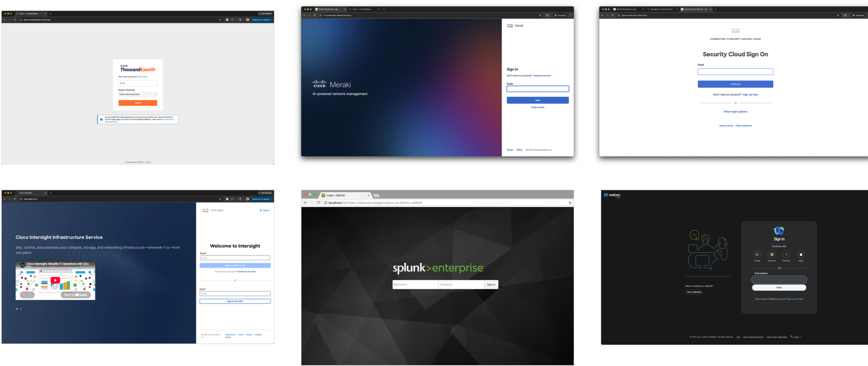Image resolution: width=868 pixels, height=366 pixels.
Task: Click the profile avatar in the Intersight window
Action: [x=248, y=199]
